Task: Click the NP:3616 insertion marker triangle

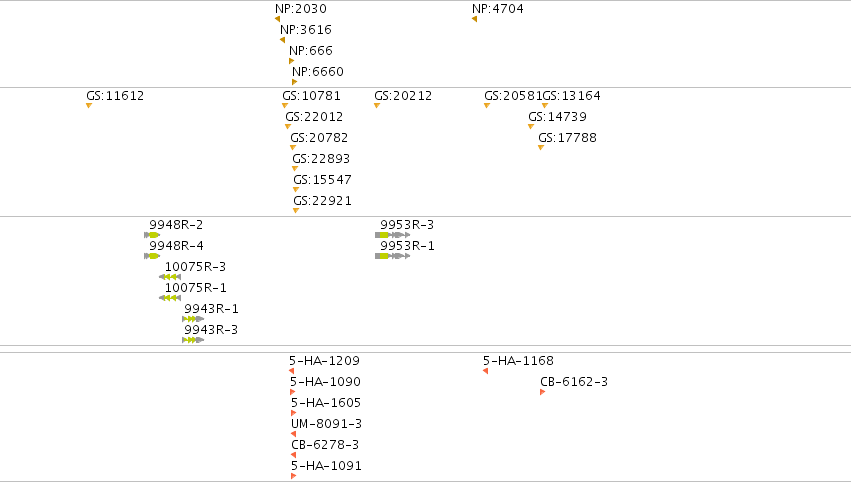Action: click(282, 40)
